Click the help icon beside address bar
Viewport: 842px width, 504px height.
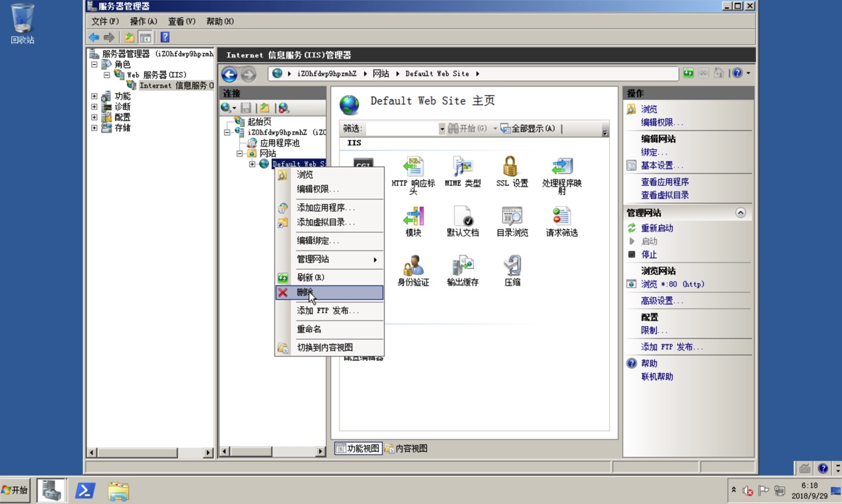[x=738, y=73]
